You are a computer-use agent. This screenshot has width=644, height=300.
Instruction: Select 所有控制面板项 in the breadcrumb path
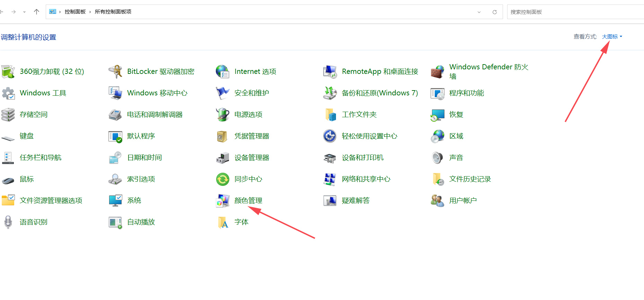point(113,12)
